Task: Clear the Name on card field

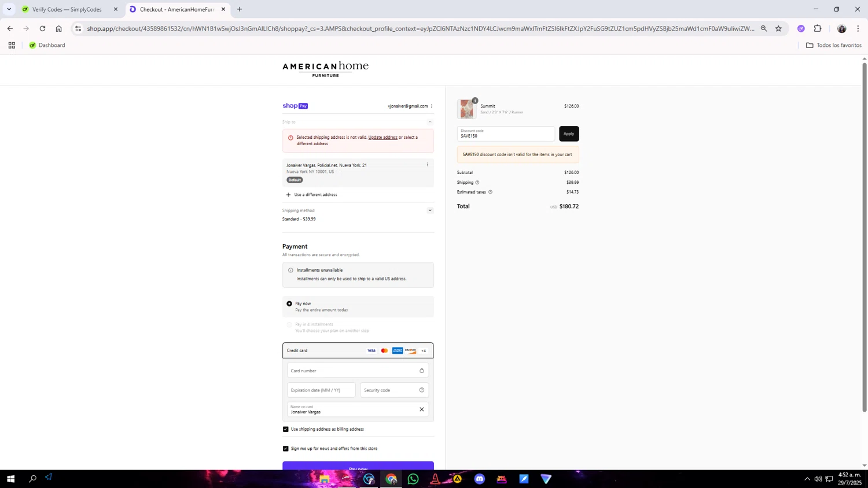Action: click(422, 409)
